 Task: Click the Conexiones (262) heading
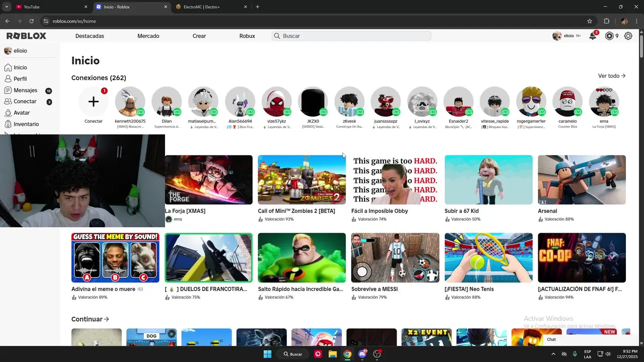99,78
